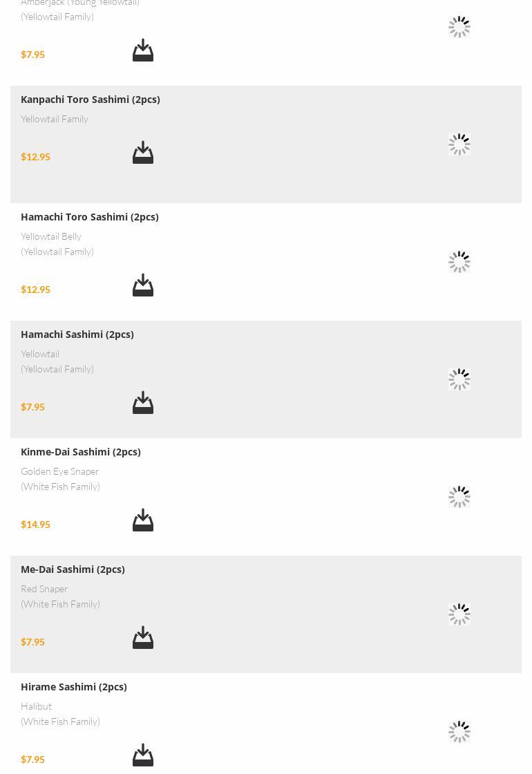Open Hirame Sashimi (2pcs) title
Viewport: 532px width, 774px height.
pyautogui.click(x=74, y=687)
